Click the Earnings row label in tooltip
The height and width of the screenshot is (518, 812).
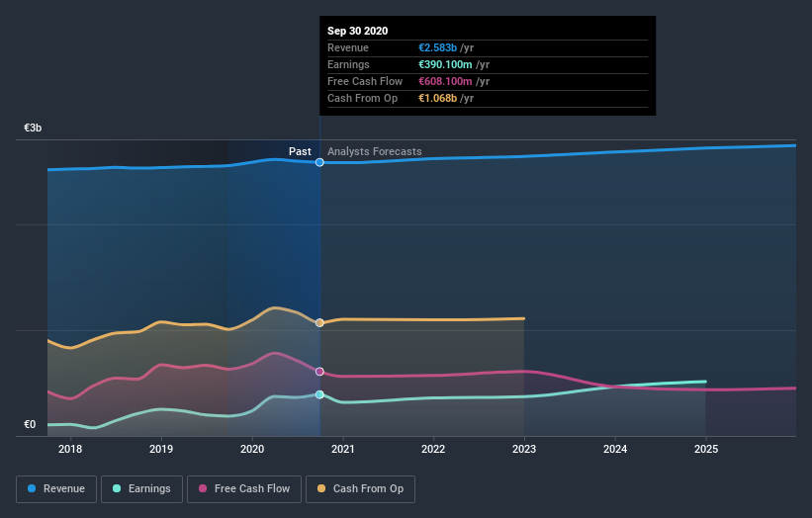point(348,64)
